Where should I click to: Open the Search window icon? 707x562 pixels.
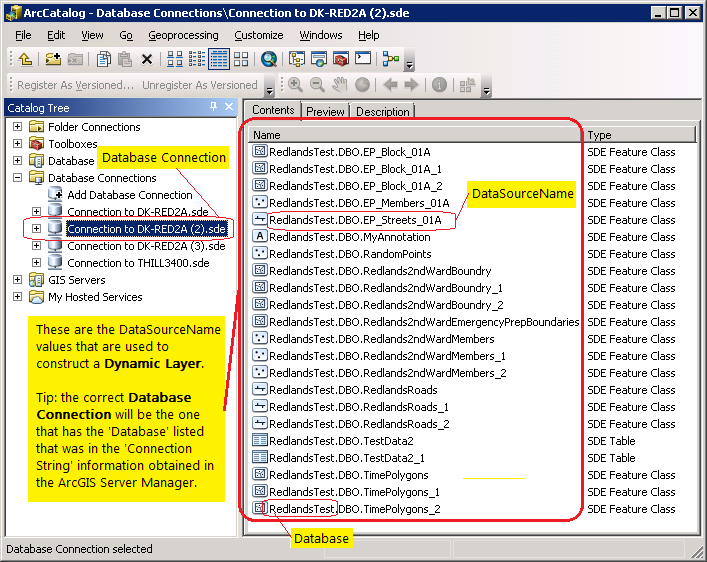[x=319, y=59]
